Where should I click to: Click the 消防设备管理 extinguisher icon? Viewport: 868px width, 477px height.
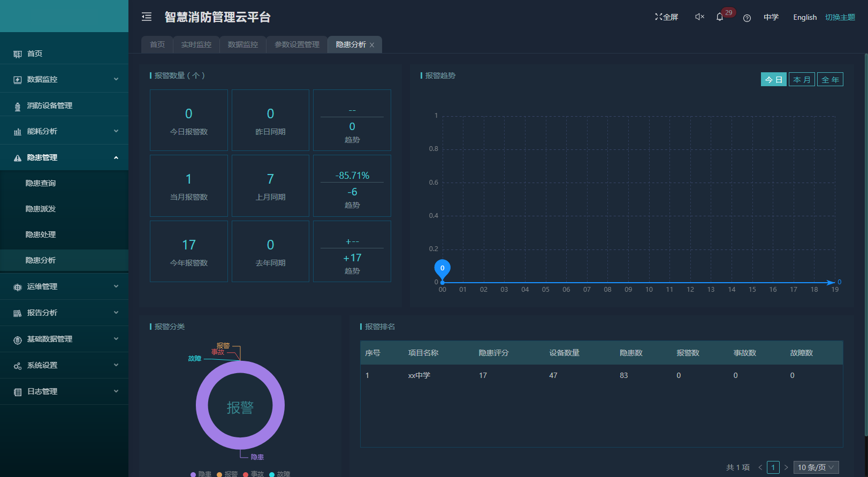18,106
